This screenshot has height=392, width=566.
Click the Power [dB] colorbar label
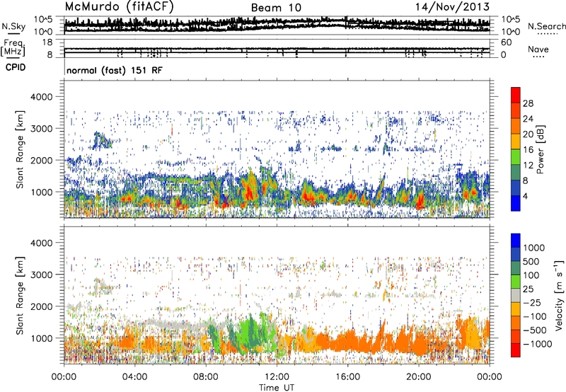[x=541, y=149]
